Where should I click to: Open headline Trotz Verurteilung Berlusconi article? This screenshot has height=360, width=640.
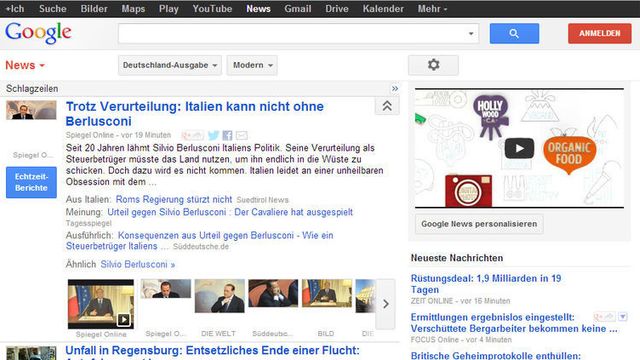(195, 114)
